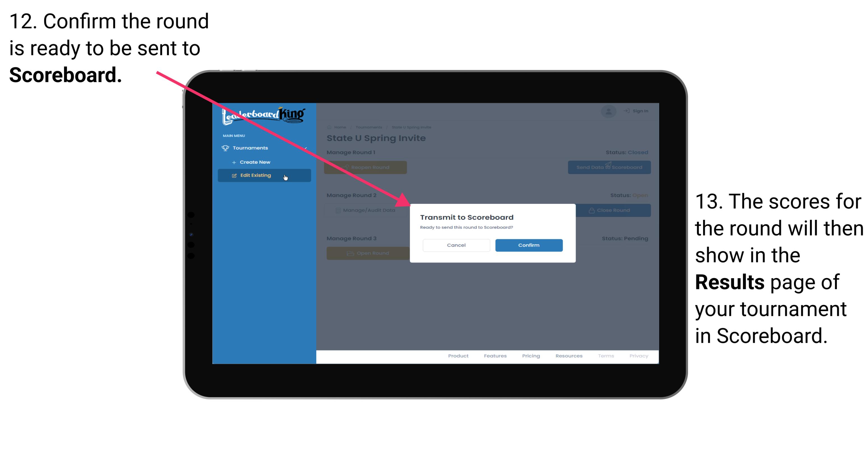Screen dimensions: 868x467
Task: Click Confirm to transmit to Scoreboard
Action: click(x=527, y=244)
